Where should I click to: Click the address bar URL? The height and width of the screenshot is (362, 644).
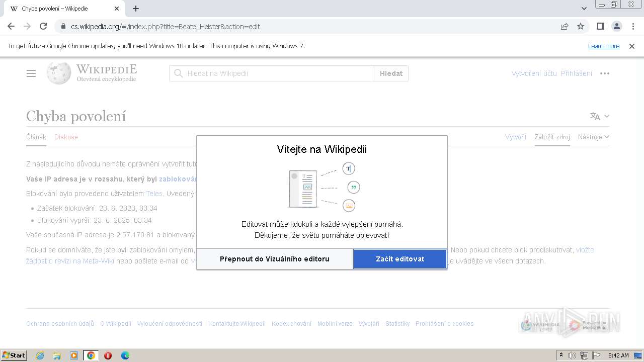coord(166,26)
